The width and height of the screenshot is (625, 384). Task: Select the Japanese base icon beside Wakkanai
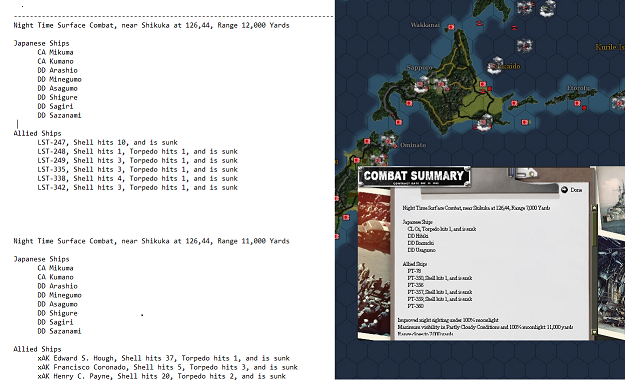(451, 27)
